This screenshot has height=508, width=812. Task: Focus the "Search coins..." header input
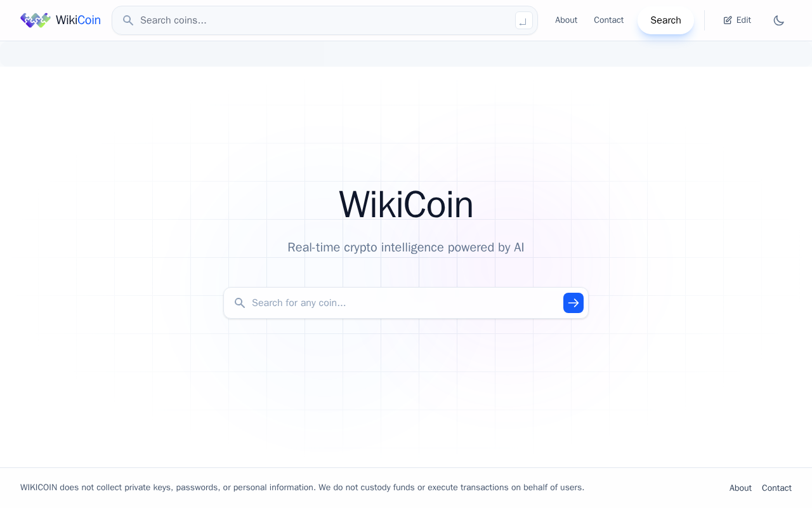325,20
